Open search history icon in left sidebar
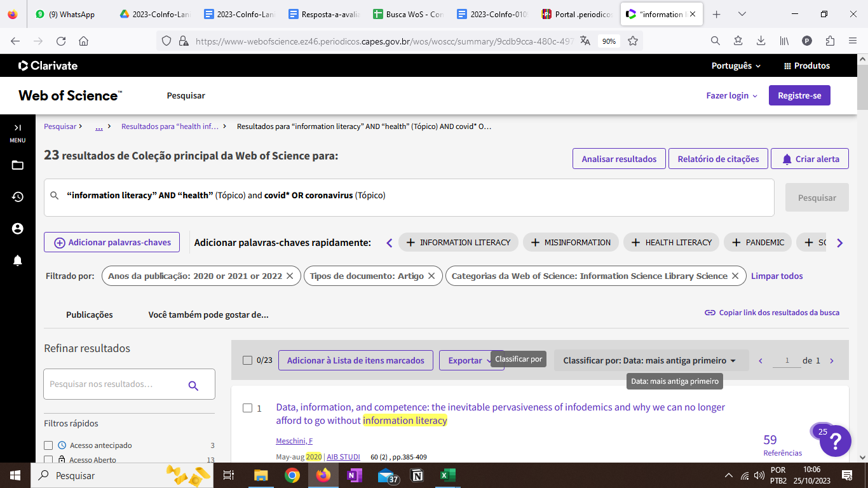This screenshot has width=868, height=488. click(x=18, y=197)
